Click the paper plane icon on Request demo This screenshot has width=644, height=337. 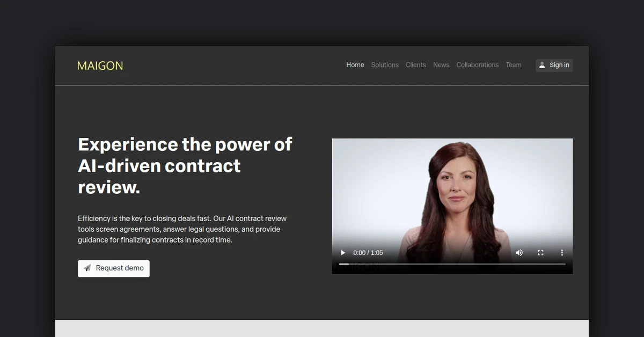tap(87, 268)
